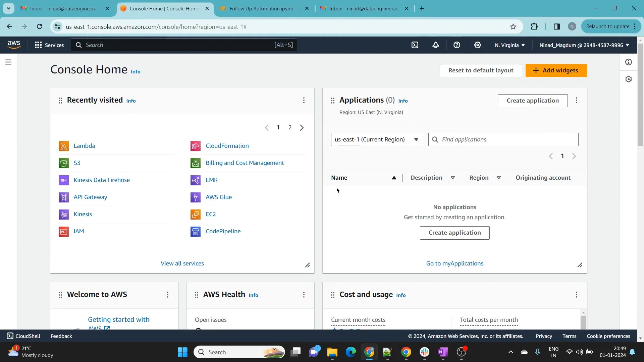Screen dimensions: 644x362
Task: Click the Add widgets button
Action: point(556,70)
